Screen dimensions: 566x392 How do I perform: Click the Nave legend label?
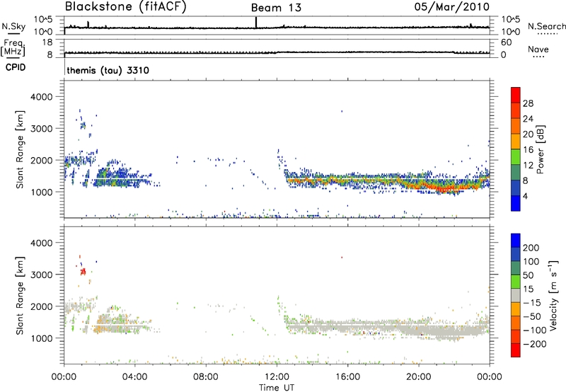click(538, 50)
